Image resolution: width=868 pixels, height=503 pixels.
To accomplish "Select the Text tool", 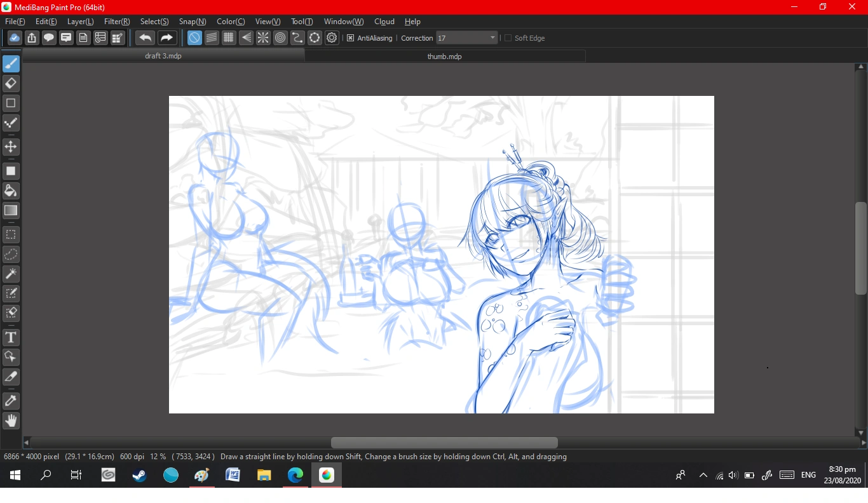I will click(x=11, y=337).
